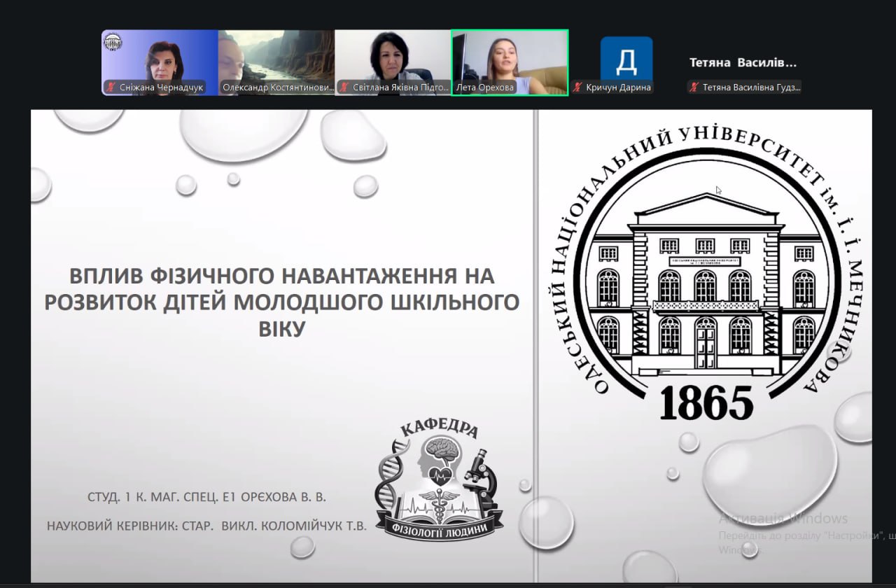This screenshot has width=896, height=588.
Task: Select Сніжана Чернадчук's video thumbnail
Action: tap(160, 62)
